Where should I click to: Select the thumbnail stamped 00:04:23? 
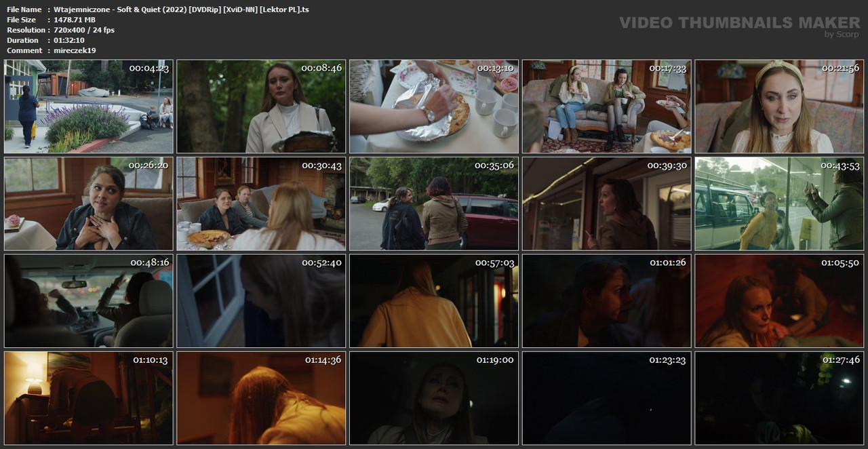(88, 106)
